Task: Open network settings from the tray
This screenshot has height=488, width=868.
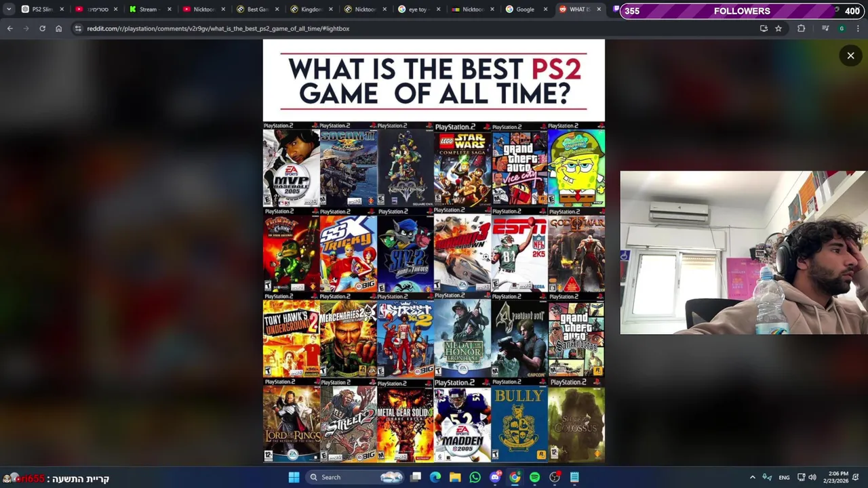Action: (801, 477)
